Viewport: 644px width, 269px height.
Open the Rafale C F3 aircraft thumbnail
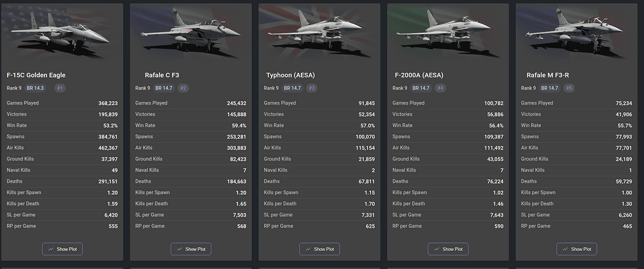pyautogui.click(x=191, y=32)
